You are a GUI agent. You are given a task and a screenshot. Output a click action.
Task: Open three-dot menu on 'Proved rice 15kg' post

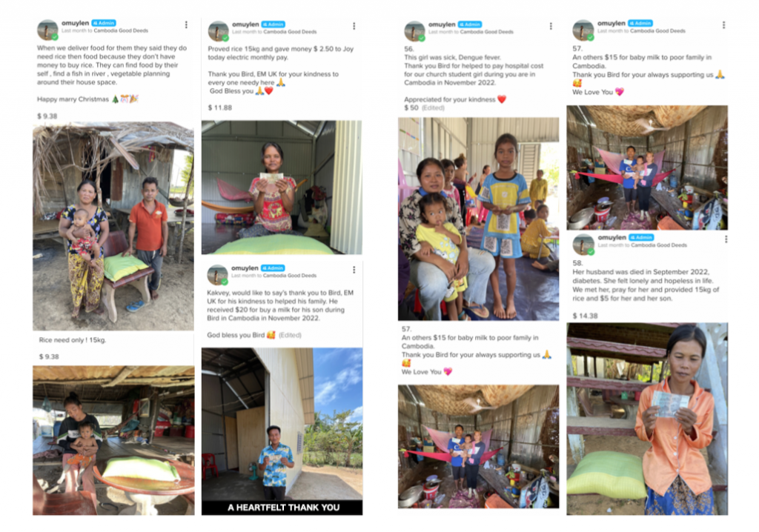pyautogui.click(x=354, y=26)
